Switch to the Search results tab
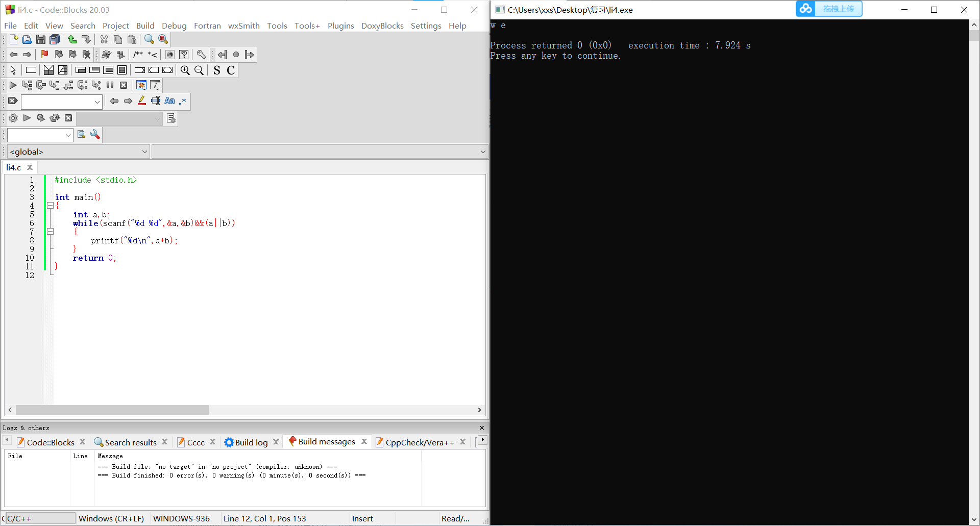 coord(131,442)
